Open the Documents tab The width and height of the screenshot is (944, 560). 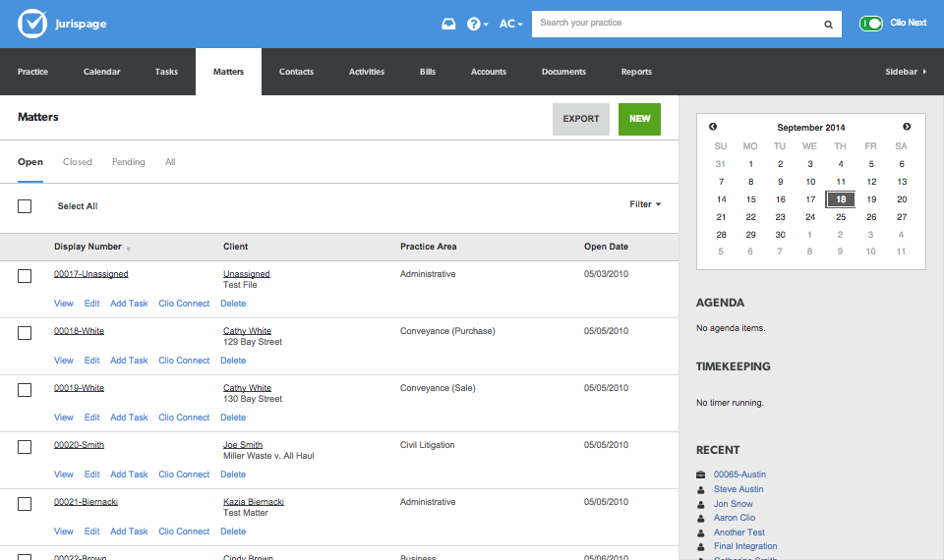point(563,72)
